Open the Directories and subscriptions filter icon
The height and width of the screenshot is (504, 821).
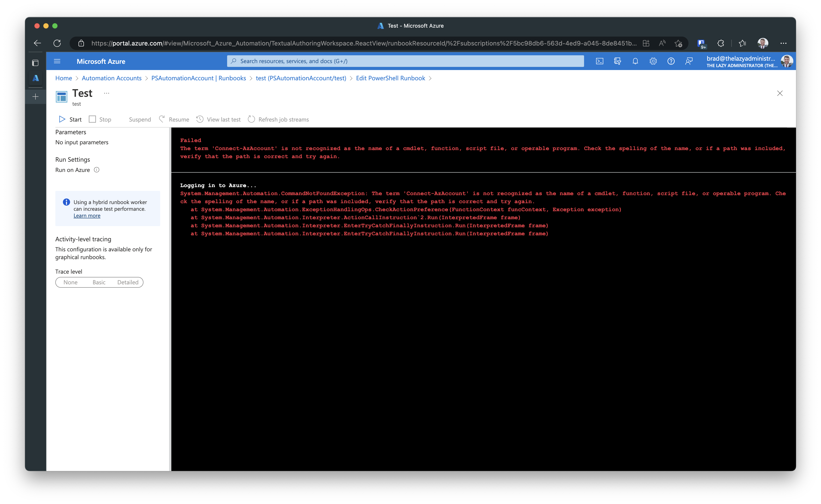pyautogui.click(x=617, y=61)
